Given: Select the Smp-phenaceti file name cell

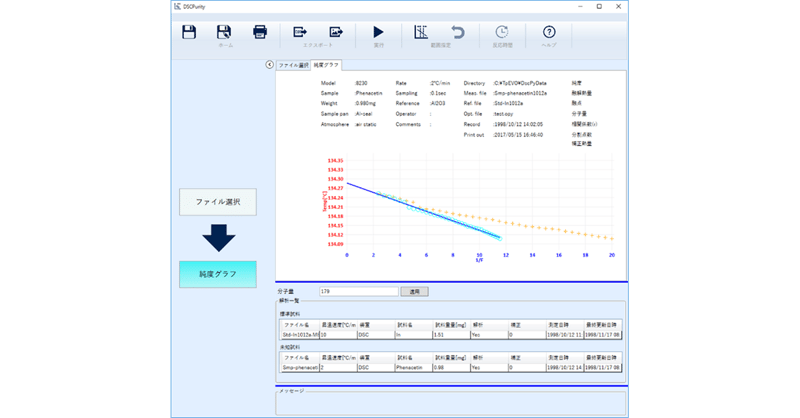Looking at the screenshot, I should [300, 368].
